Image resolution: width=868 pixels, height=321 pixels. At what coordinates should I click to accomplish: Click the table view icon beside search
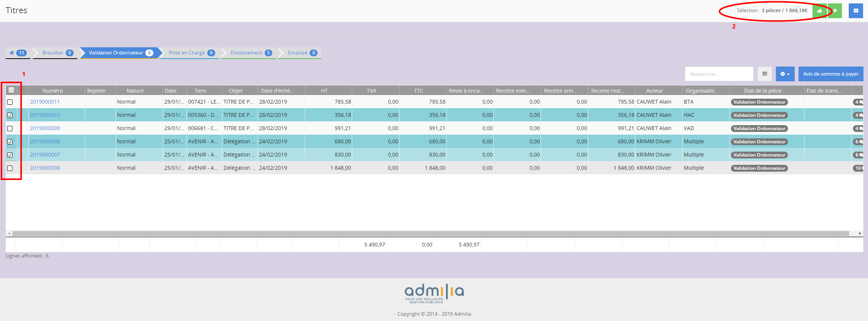(765, 74)
